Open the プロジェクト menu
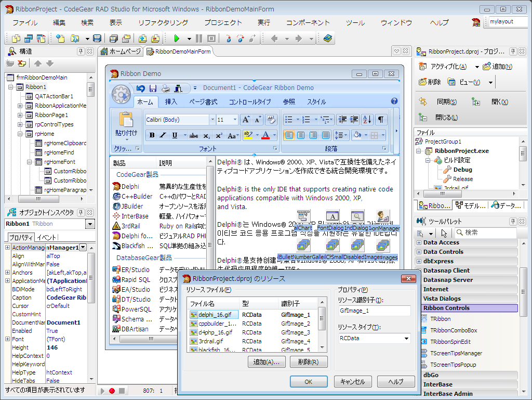 223,23
